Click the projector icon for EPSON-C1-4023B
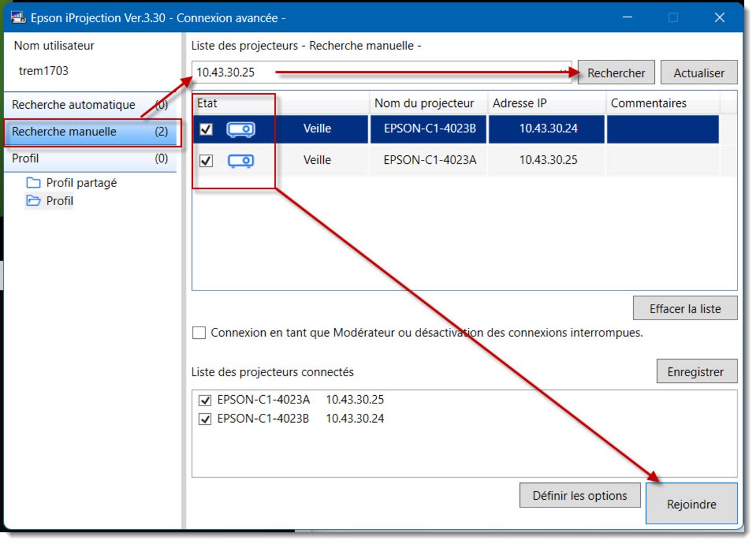This screenshot has width=756, height=544. [240, 129]
